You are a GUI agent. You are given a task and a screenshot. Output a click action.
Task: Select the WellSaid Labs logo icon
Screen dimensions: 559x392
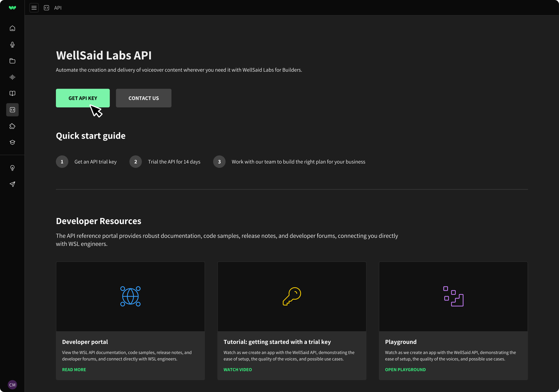(12, 8)
